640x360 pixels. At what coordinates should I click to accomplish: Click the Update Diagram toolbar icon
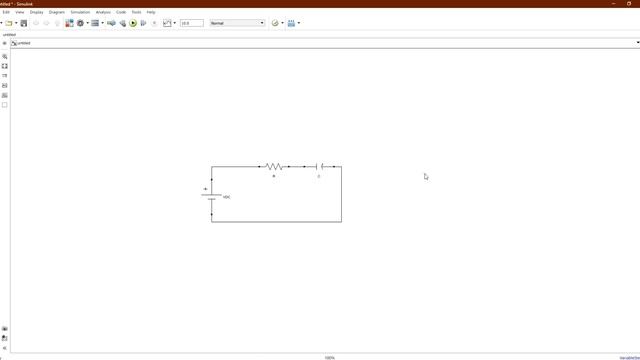[111, 23]
